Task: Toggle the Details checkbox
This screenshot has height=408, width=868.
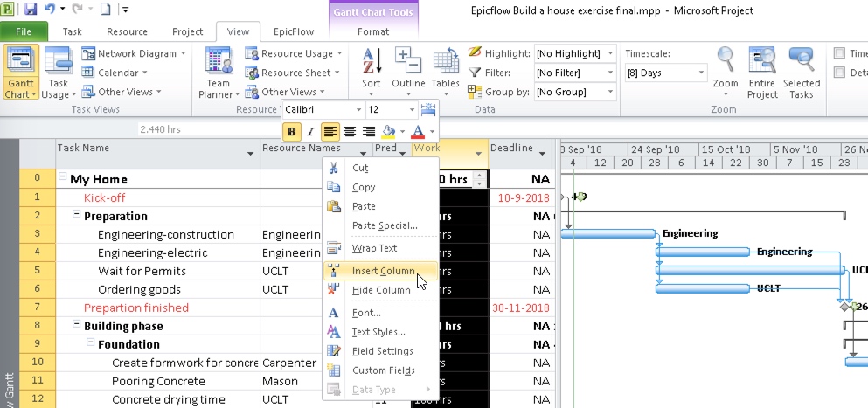Action: pyautogui.click(x=840, y=73)
